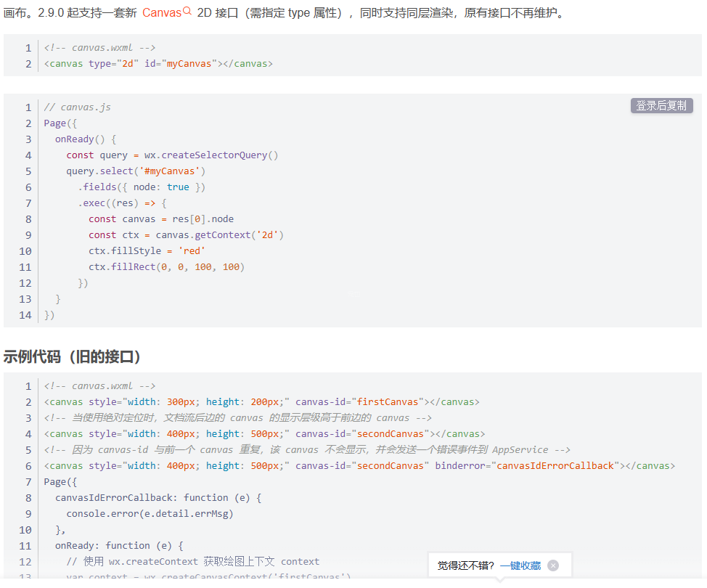Click the // canvas.js comment line
The height and width of the screenshot is (588, 707).
(x=78, y=107)
